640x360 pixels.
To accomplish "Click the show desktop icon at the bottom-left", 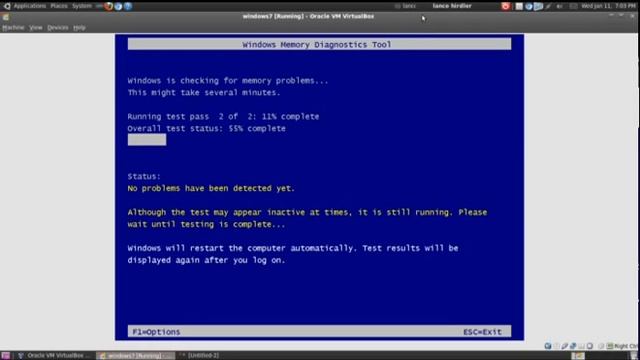I will [6, 356].
